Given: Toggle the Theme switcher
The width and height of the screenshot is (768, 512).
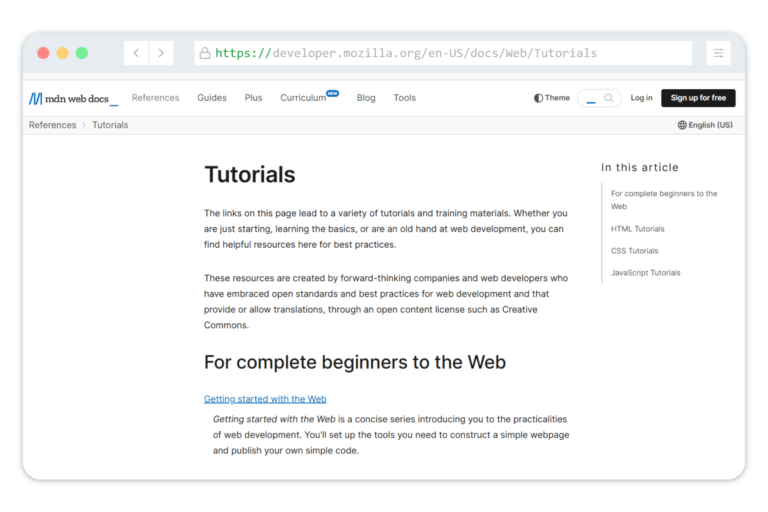Looking at the screenshot, I should [552, 98].
